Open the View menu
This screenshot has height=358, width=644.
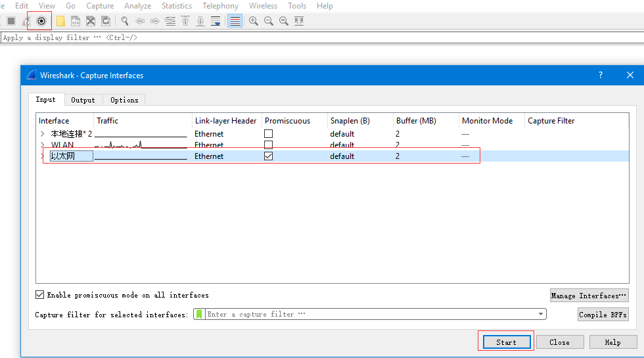[47, 6]
